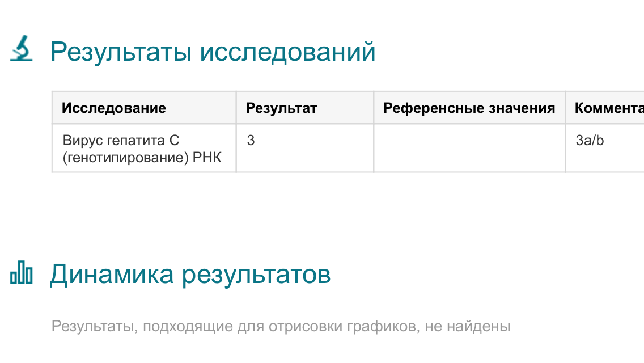Click the empty reference values cell

point(469,147)
